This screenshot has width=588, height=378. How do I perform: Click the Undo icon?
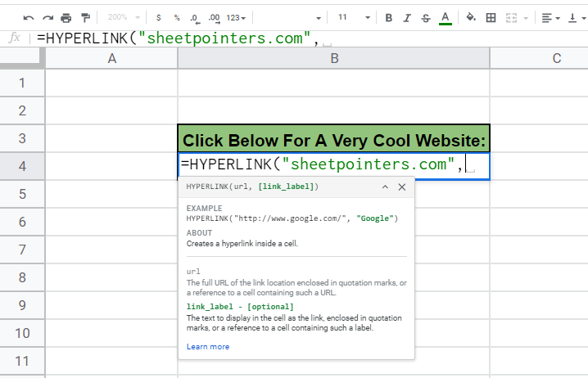click(x=29, y=18)
